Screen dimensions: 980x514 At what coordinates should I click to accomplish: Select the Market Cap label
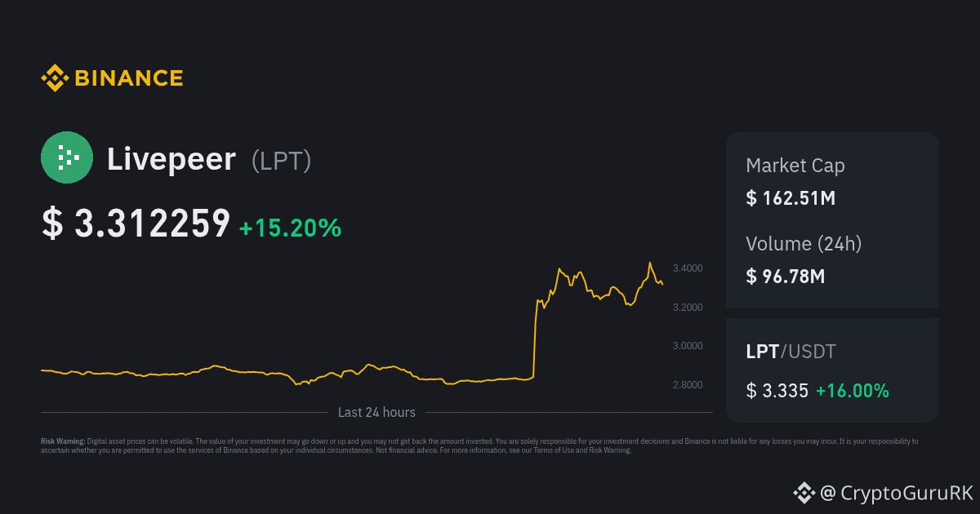click(x=795, y=166)
